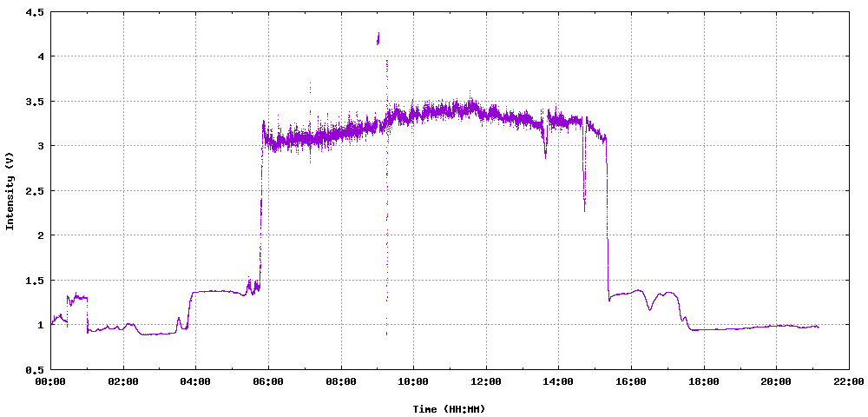
Task: Click the Time (HH:MM) axis title
Action: click(449, 409)
